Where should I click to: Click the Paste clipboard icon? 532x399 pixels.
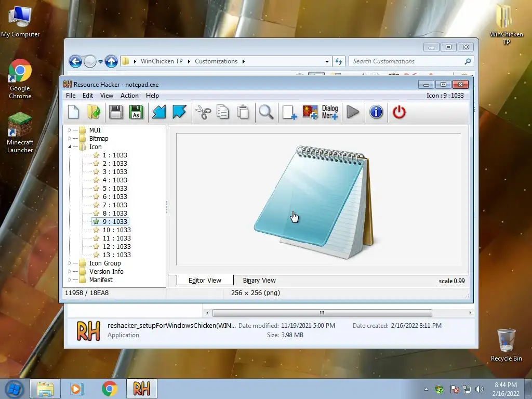click(243, 112)
